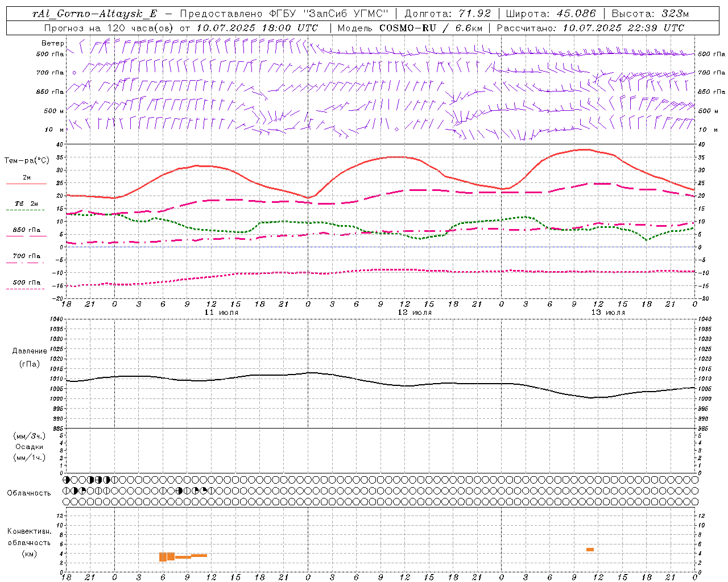Click the "(мм/1ч.)" precipitation unit label
The image size is (728, 582).
[x=30, y=458]
